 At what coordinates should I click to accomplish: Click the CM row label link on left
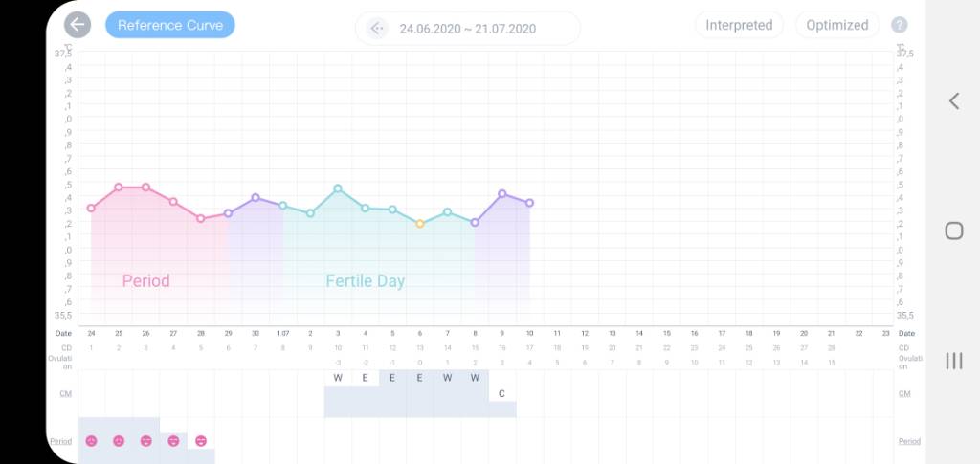click(64, 393)
